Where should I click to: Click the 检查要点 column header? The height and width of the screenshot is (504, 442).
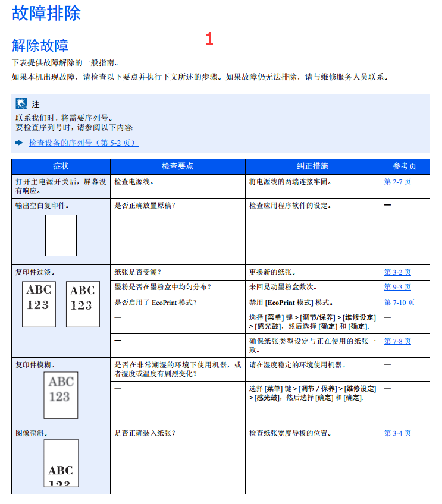pyautogui.click(x=177, y=166)
